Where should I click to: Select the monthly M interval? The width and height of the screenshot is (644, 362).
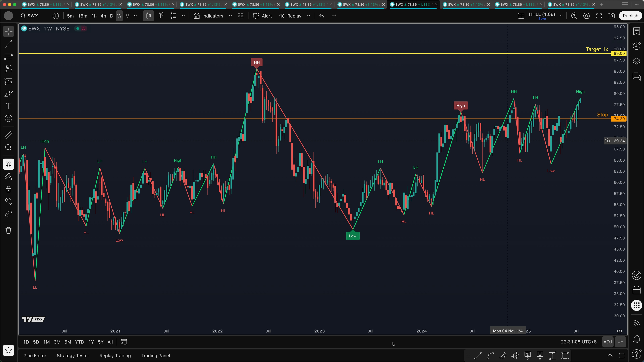(127, 16)
